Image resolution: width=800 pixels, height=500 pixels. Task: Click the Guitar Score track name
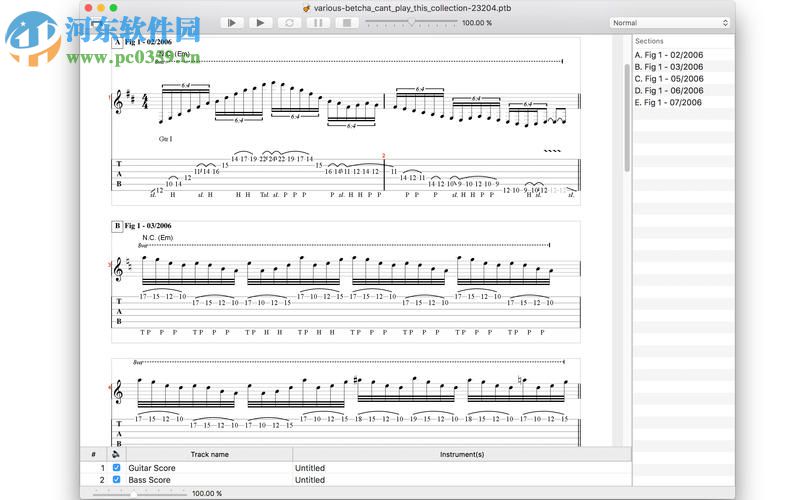(152, 468)
